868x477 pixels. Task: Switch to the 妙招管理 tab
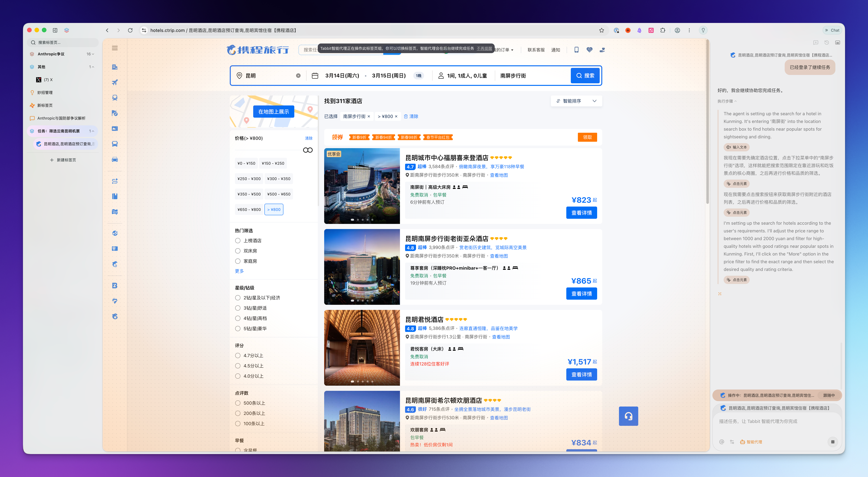point(45,93)
